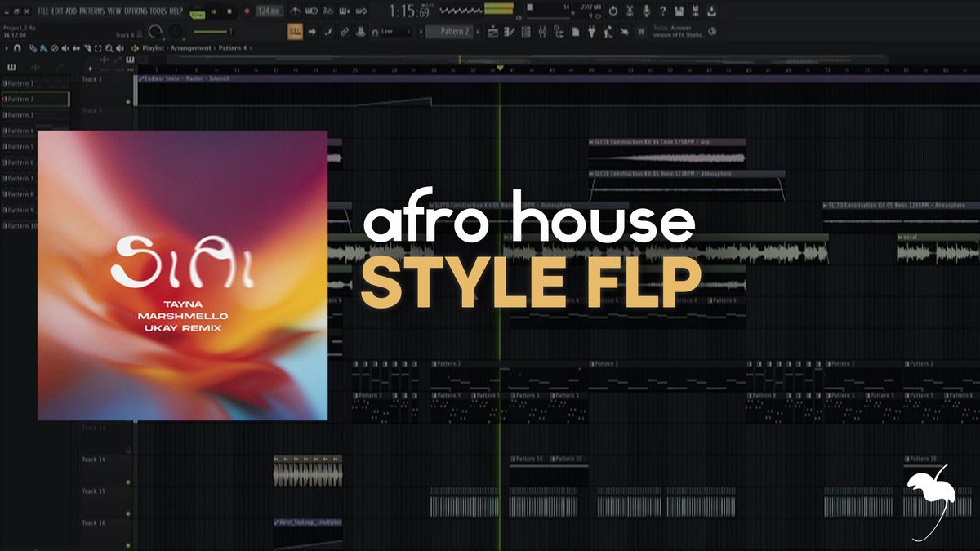The width and height of the screenshot is (980, 551).
Task: Toggle the global snap magnet
Action: click(375, 32)
